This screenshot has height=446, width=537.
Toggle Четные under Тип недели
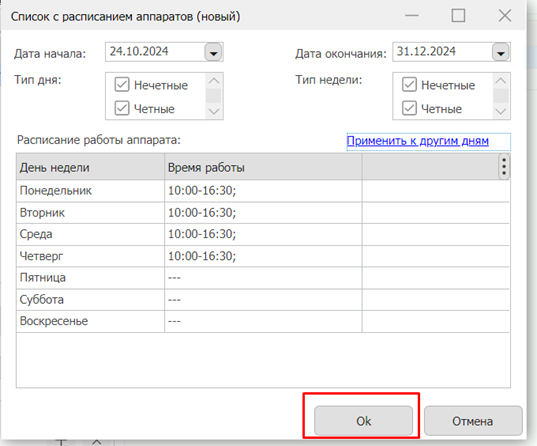point(409,108)
